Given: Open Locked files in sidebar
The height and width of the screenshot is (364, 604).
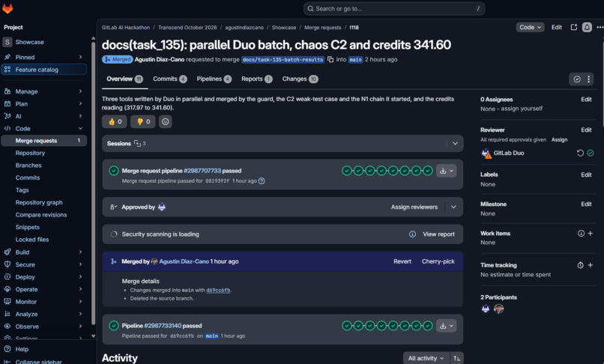Looking at the screenshot, I should [x=32, y=239].
